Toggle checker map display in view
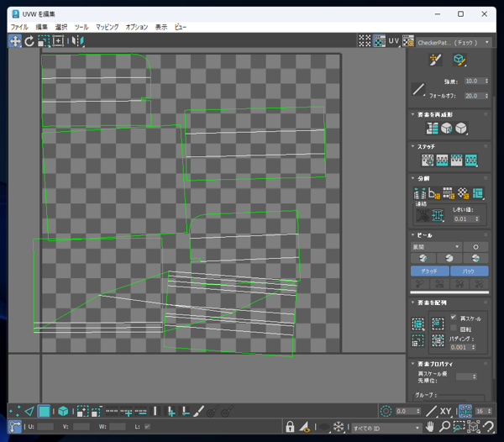504x442 pixels. click(x=380, y=41)
